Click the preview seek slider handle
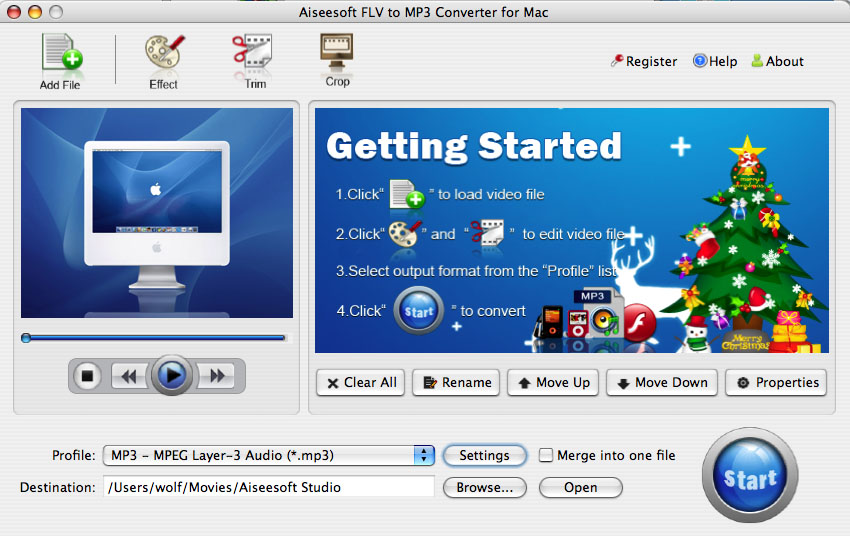Image resolution: width=850 pixels, height=536 pixels. coord(25,338)
